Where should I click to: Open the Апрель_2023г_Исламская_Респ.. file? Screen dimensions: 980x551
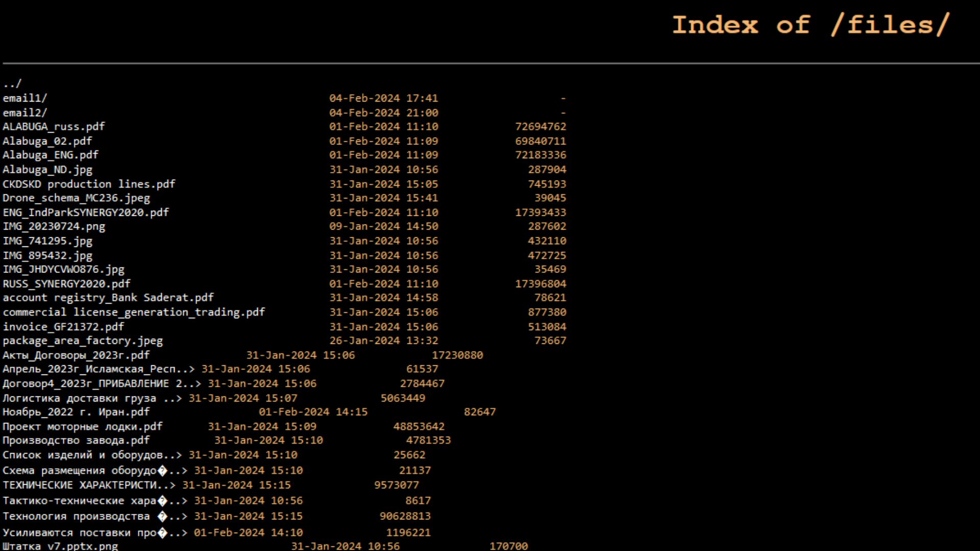pyautogui.click(x=99, y=369)
